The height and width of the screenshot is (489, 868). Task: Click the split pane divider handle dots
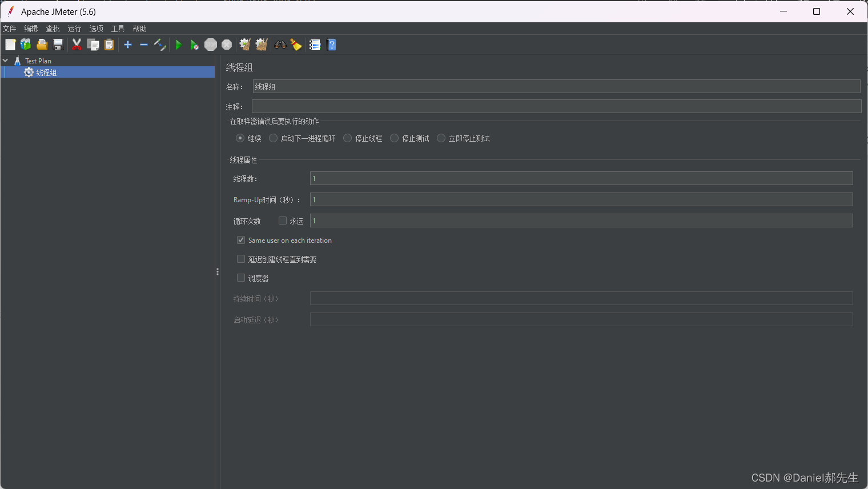tap(218, 272)
